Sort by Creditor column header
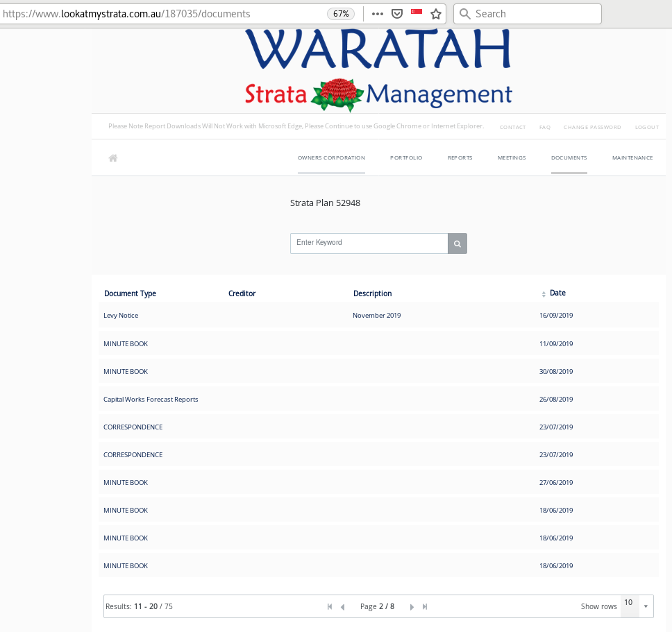 [x=242, y=293]
